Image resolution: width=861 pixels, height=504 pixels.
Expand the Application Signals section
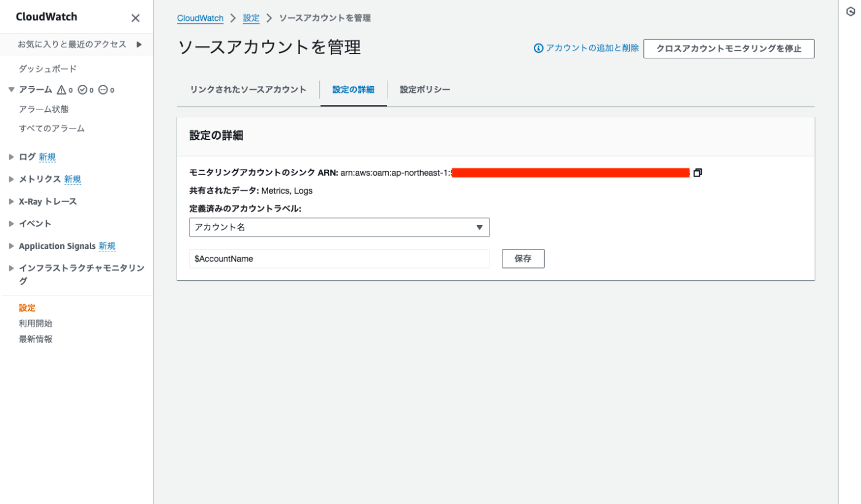point(11,246)
